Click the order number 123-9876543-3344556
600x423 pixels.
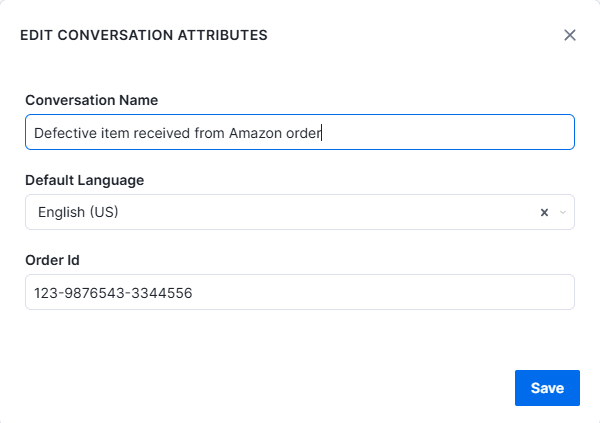113,293
